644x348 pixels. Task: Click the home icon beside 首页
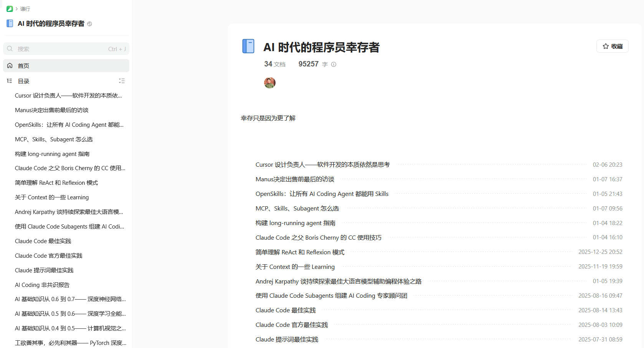pos(10,66)
